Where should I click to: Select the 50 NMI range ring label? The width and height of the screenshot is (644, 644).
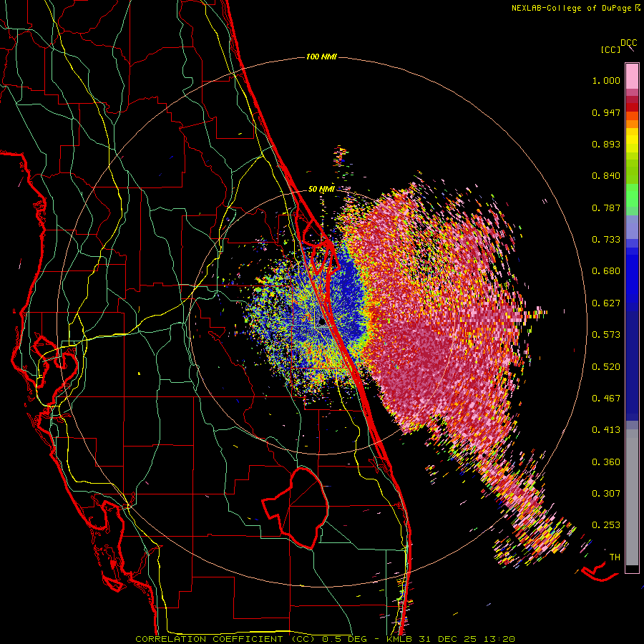tap(321, 189)
